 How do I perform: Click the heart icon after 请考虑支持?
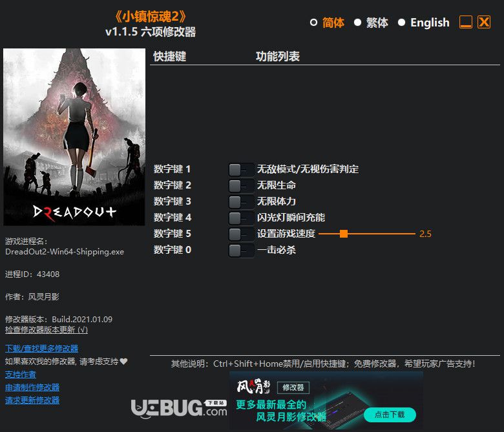tap(124, 362)
